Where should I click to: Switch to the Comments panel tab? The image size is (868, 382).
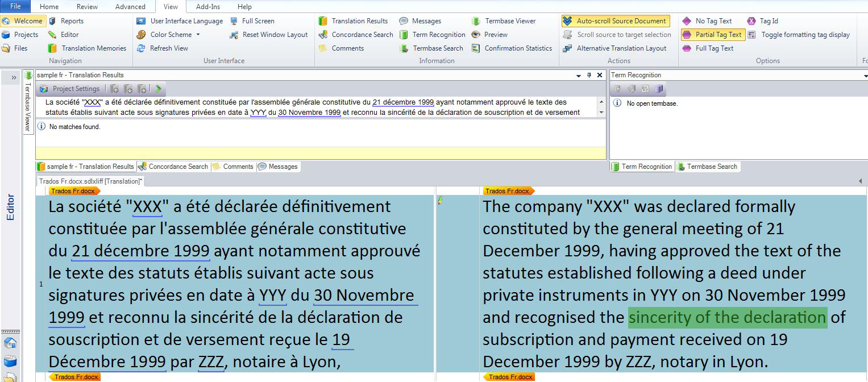coord(233,167)
